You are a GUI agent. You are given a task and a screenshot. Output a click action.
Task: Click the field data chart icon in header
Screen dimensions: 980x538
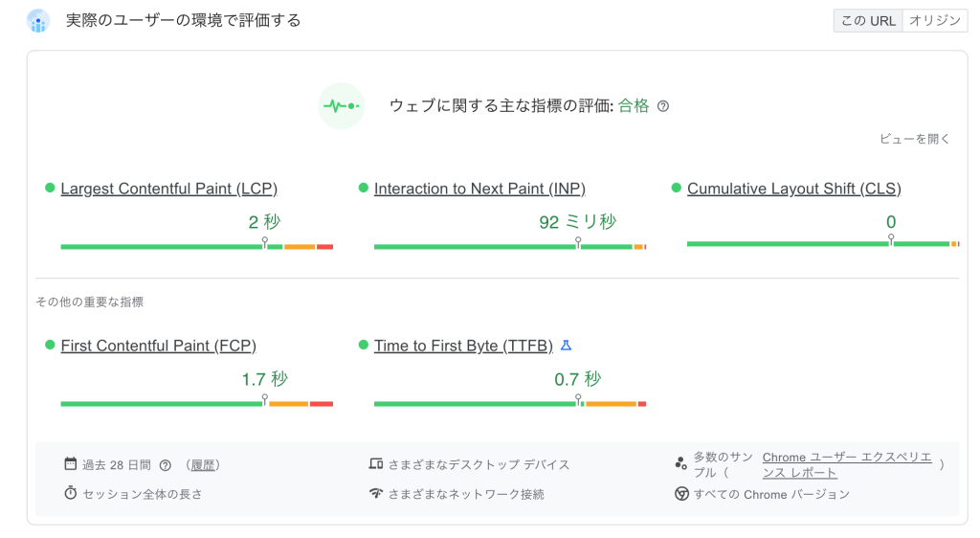38,21
